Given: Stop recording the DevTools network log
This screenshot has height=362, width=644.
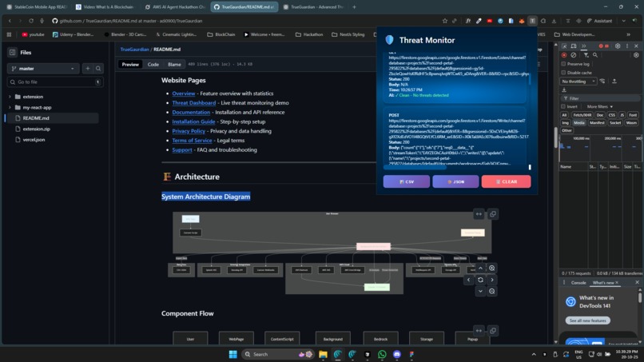Looking at the screenshot, I should [564, 55].
